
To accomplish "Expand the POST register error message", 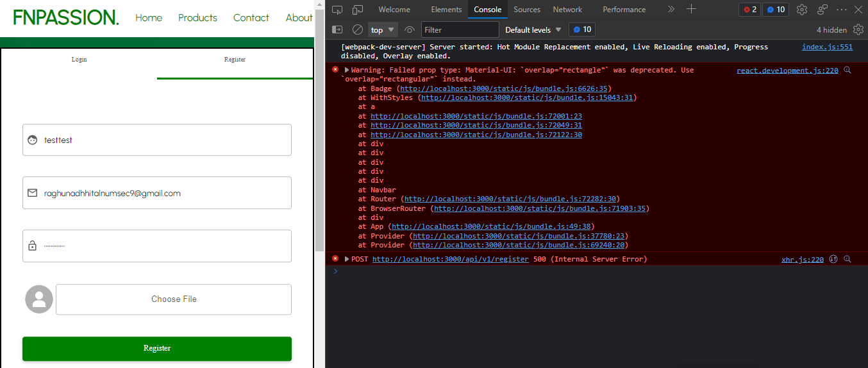I will (x=347, y=259).
